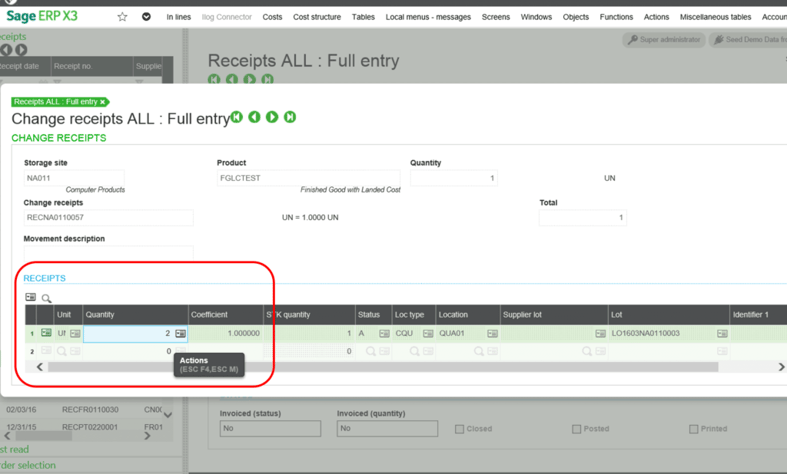The image size is (787, 474).
Task: Select receipt RECPT0220001 in background list
Action: pos(90,427)
